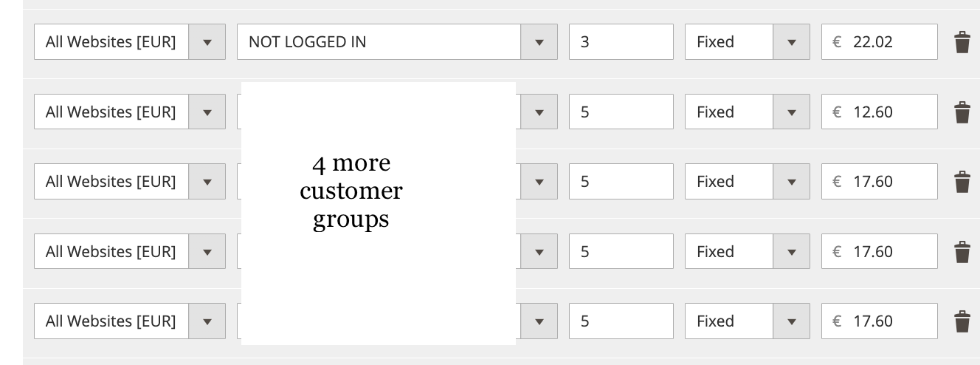This screenshot has width=980, height=365.
Task: Delete the last tier price row
Action: click(962, 321)
